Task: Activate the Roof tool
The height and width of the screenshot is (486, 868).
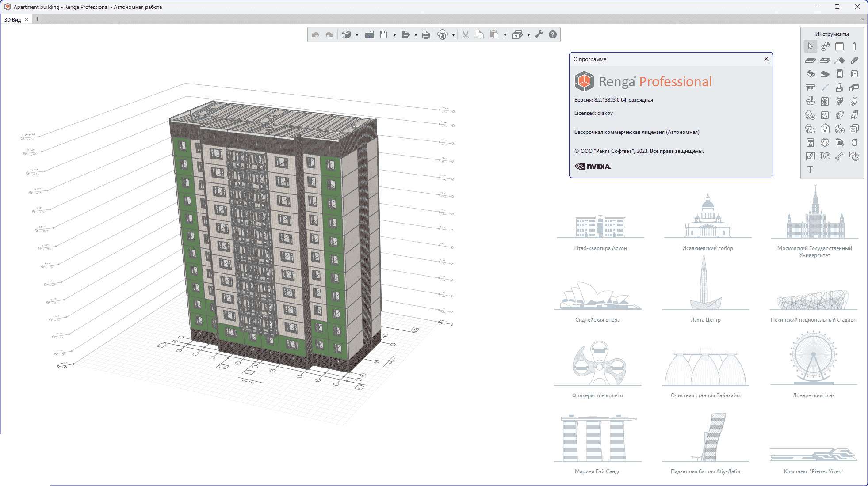Action: point(839,60)
